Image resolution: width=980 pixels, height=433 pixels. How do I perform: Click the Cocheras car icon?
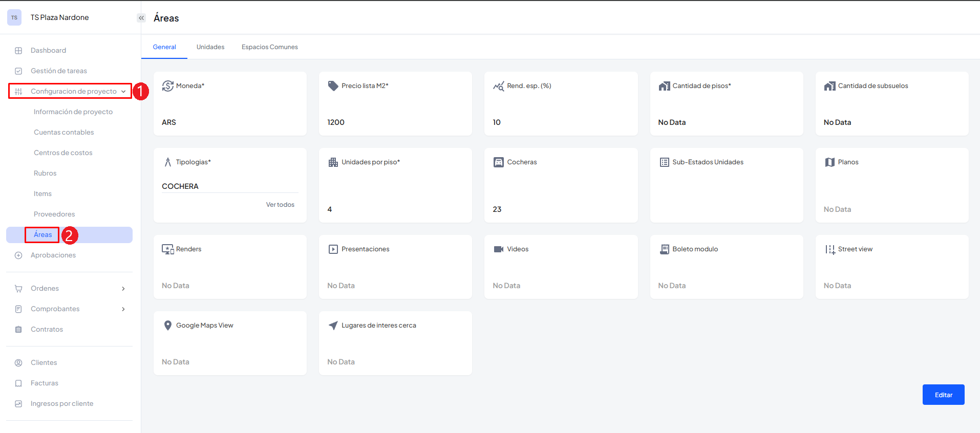(x=498, y=162)
